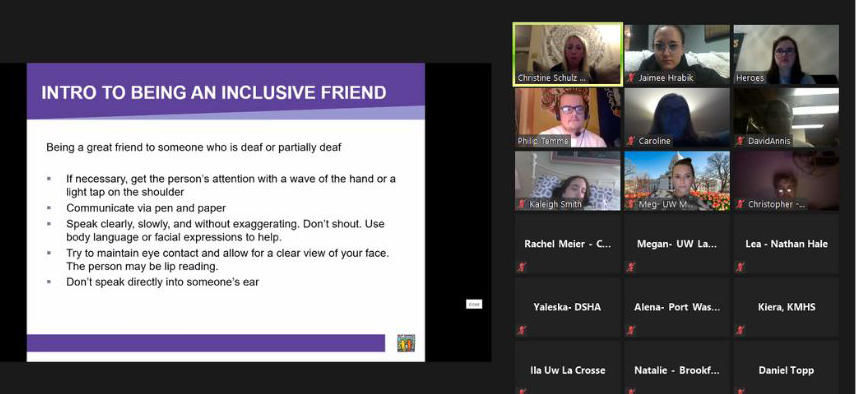Click the muted mic icon under Lea - Nathan Hale
The width and height of the screenshot is (856, 394).
tap(740, 267)
